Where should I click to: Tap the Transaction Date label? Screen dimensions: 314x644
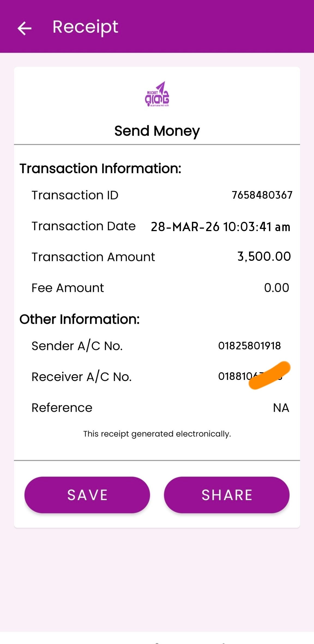click(83, 226)
